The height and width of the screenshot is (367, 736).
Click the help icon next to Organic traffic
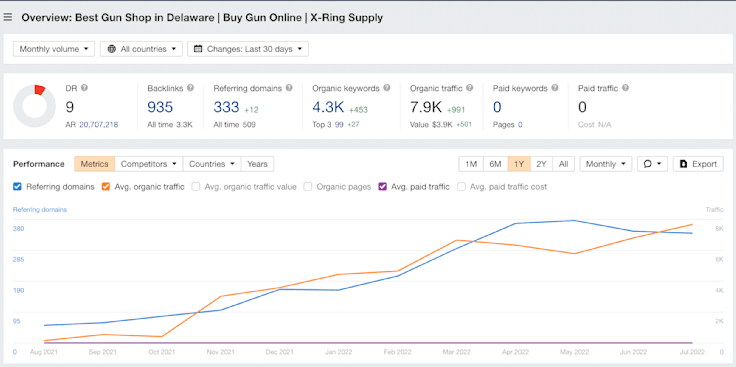470,88
